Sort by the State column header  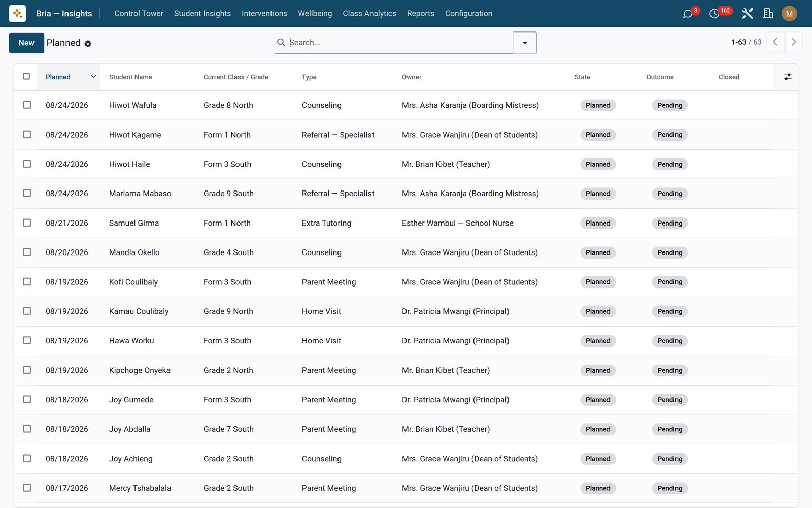coord(582,77)
